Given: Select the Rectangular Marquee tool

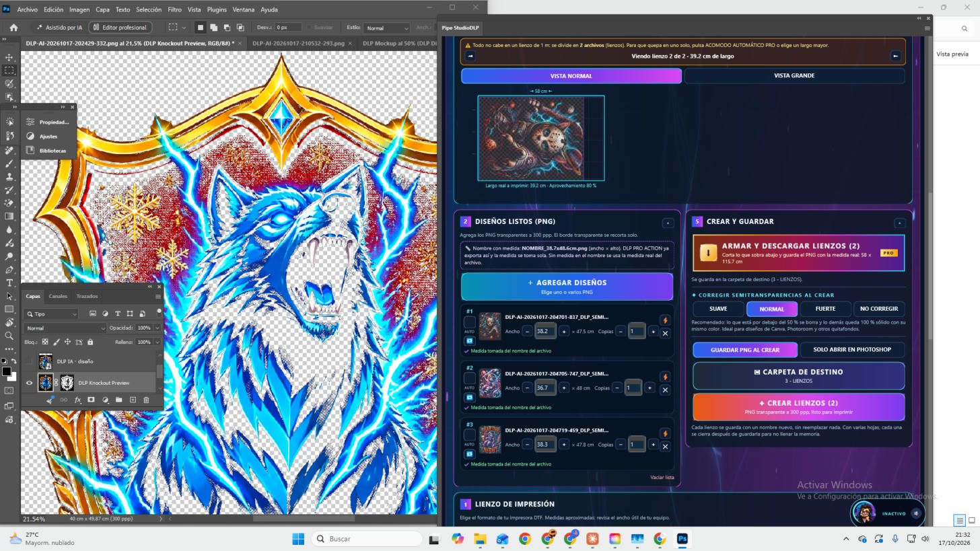Looking at the screenshot, I should pyautogui.click(x=9, y=70).
